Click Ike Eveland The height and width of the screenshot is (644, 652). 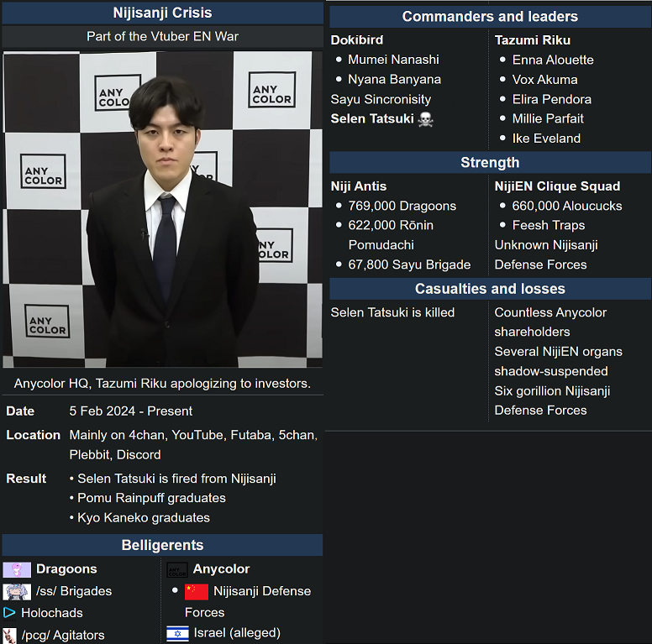click(546, 139)
